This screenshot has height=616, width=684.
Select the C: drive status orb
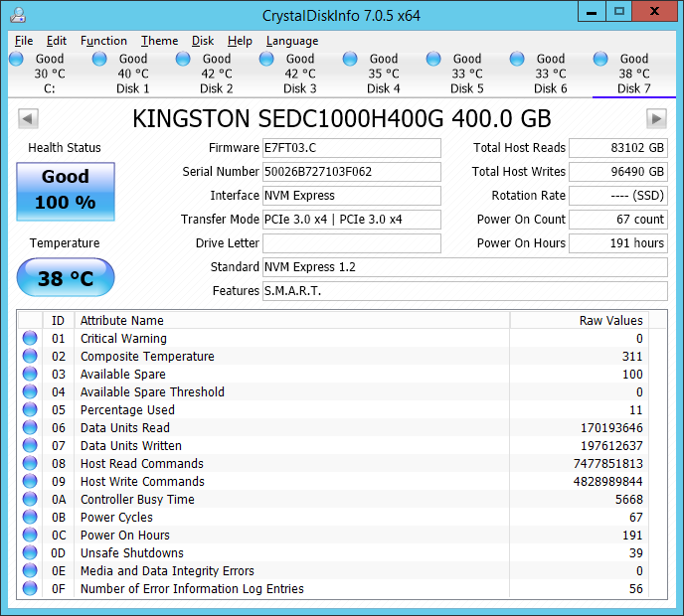pos(16,60)
